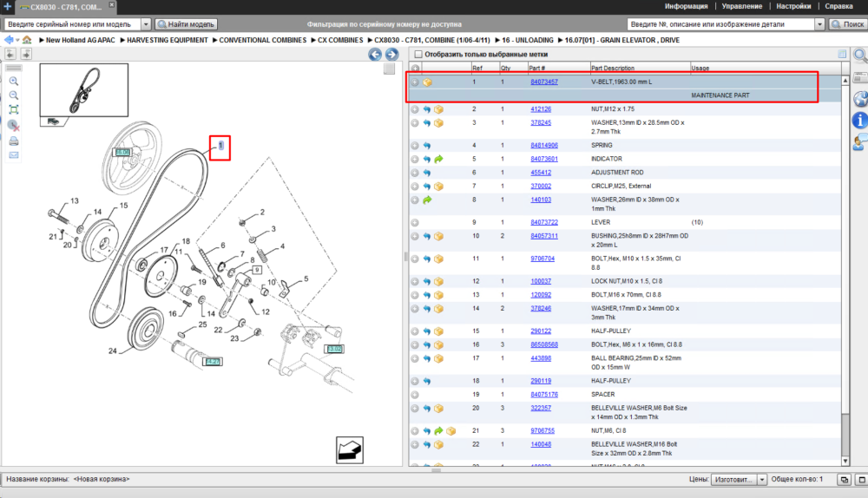Screen dimensions: 868x498
Task: Click inside the serial number or model field
Action: tap(72, 24)
